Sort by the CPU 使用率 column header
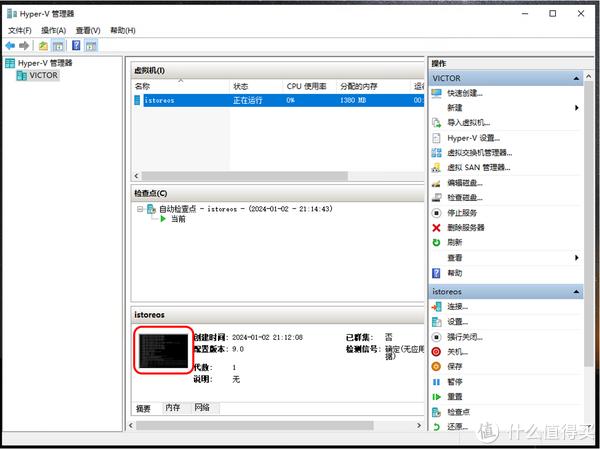 pyautogui.click(x=310, y=87)
